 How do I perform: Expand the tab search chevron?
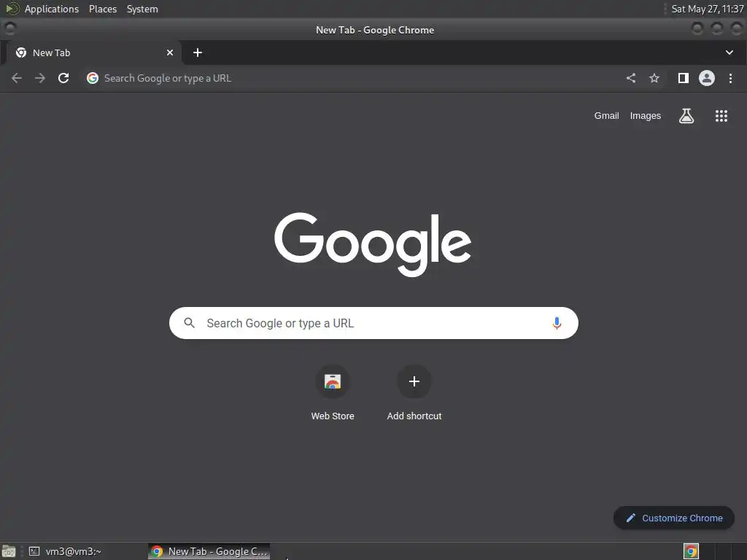pos(729,52)
